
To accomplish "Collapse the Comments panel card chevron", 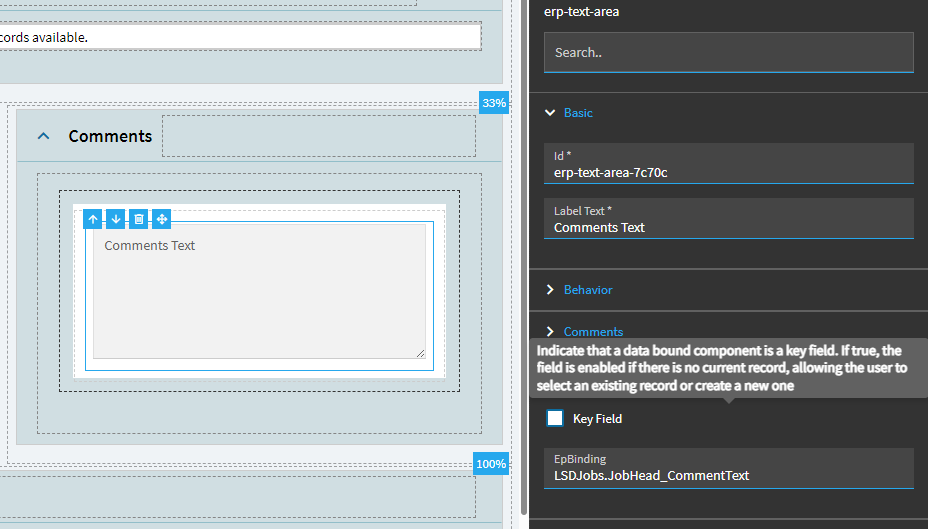I will tap(43, 136).
